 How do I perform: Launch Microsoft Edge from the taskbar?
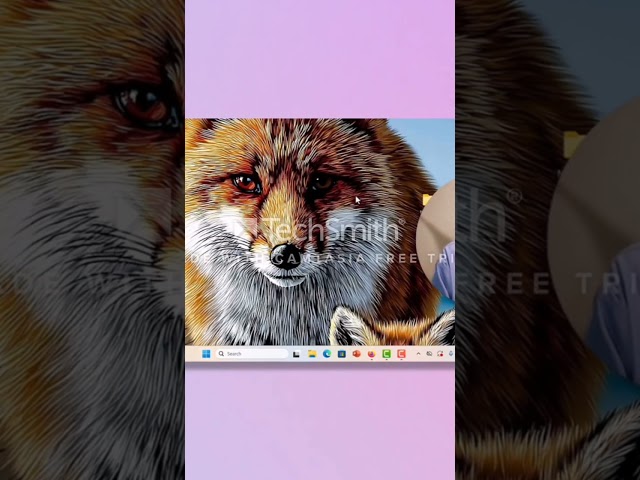pos(327,354)
